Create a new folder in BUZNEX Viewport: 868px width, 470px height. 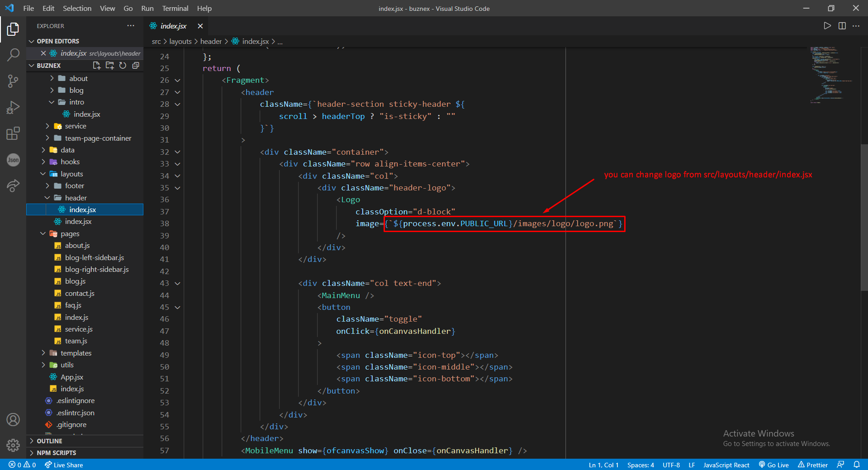pyautogui.click(x=109, y=66)
